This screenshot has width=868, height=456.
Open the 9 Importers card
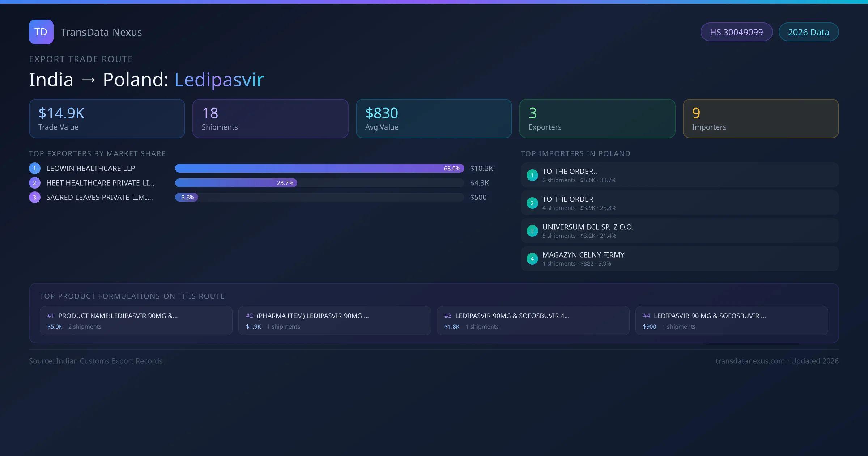coord(761,119)
